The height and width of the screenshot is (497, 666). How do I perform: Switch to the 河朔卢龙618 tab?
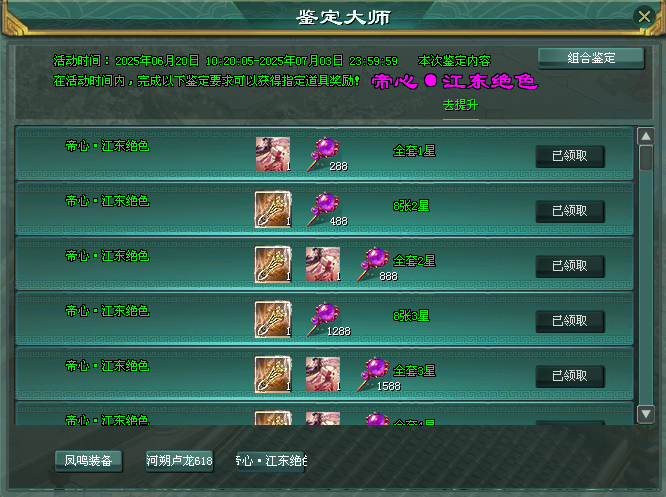click(x=179, y=461)
